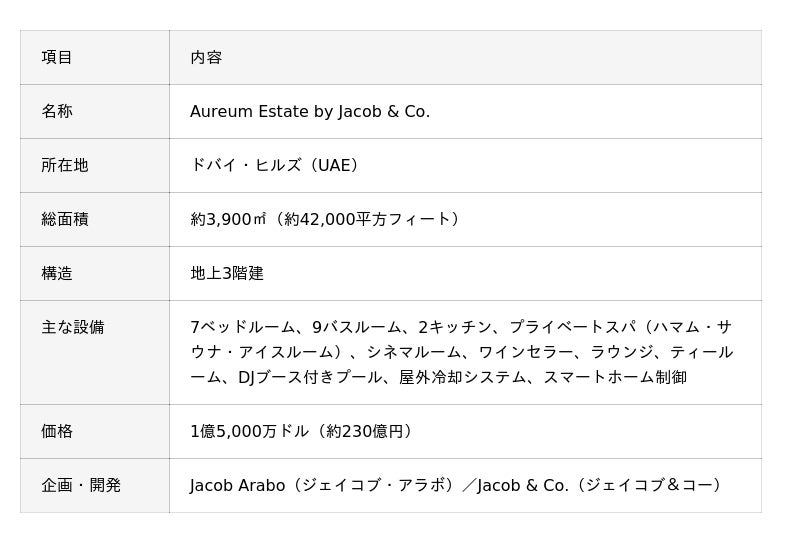The width and height of the screenshot is (800, 543).
Task: Select the 総面積 row label
Action: coord(65,219)
